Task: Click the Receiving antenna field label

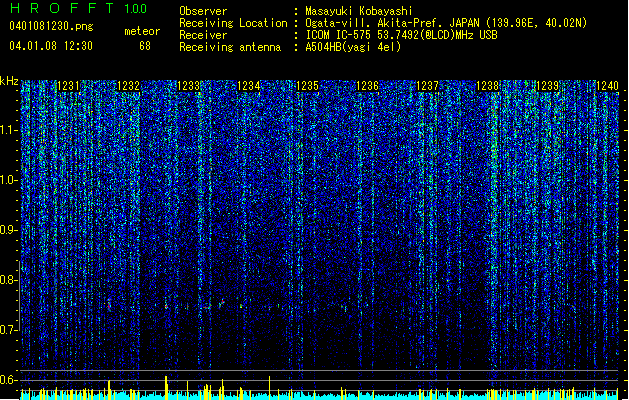Action: pyautogui.click(x=230, y=47)
